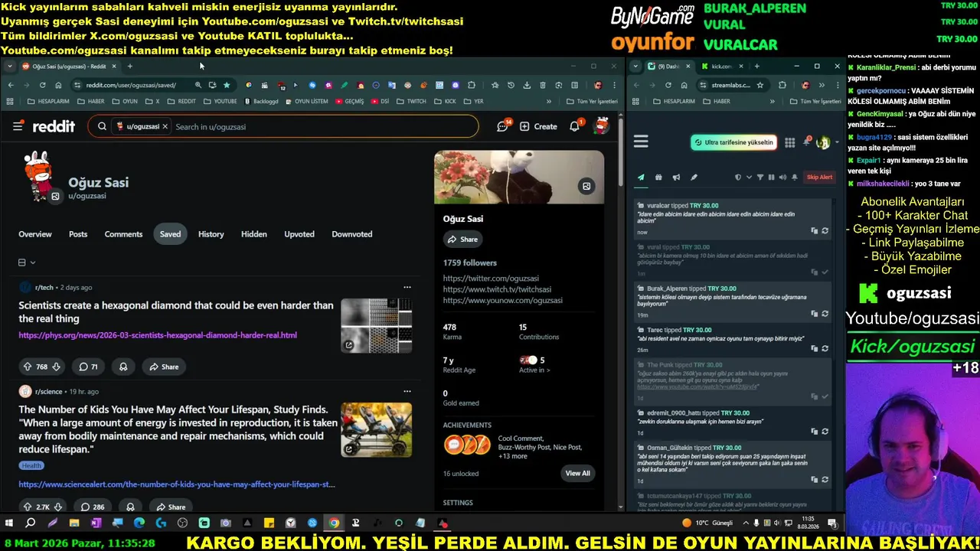The image size is (980, 551).
Task: Click the Health flair tag
Action: click(x=31, y=465)
